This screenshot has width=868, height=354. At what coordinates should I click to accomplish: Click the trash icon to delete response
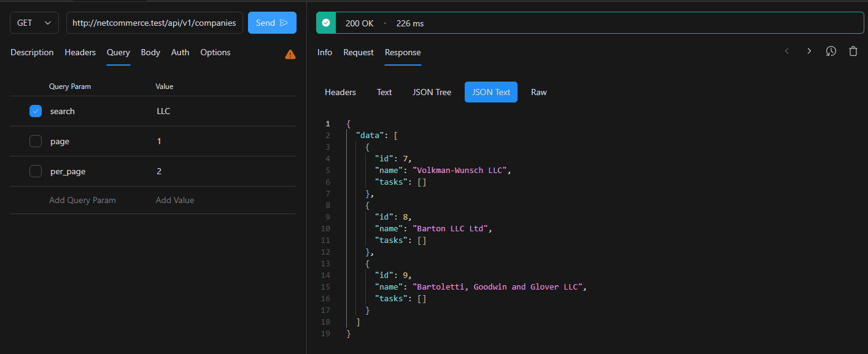pyautogui.click(x=853, y=51)
